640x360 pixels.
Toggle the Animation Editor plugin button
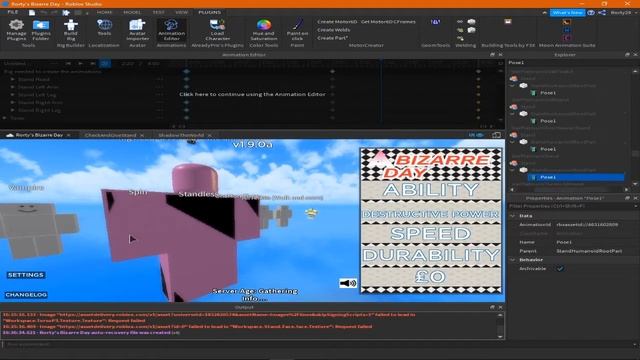(x=171, y=30)
